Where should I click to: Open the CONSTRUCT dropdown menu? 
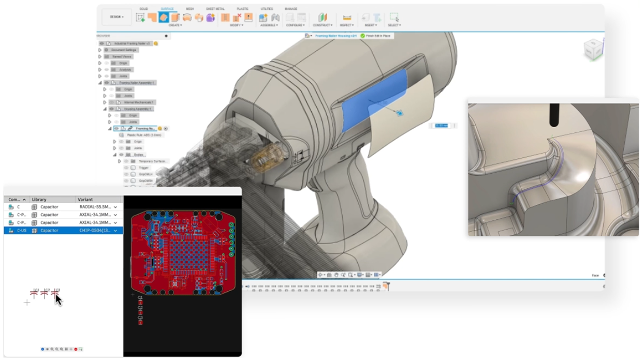pyautogui.click(x=323, y=25)
